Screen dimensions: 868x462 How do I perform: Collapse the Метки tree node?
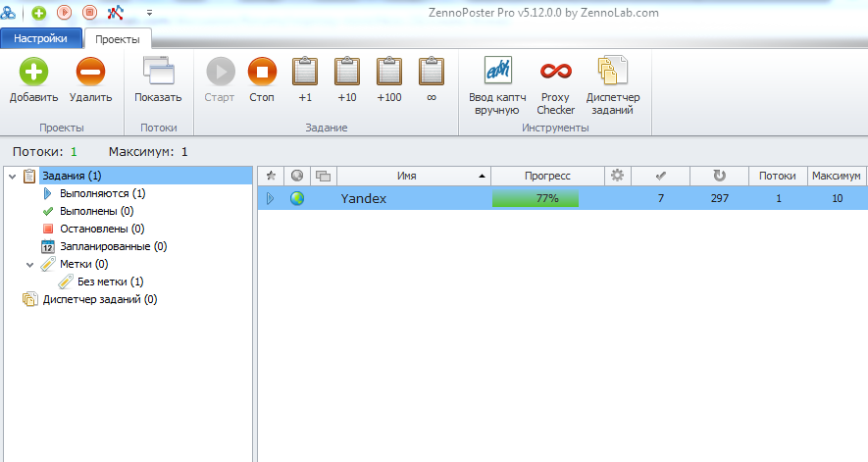tap(29, 265)
